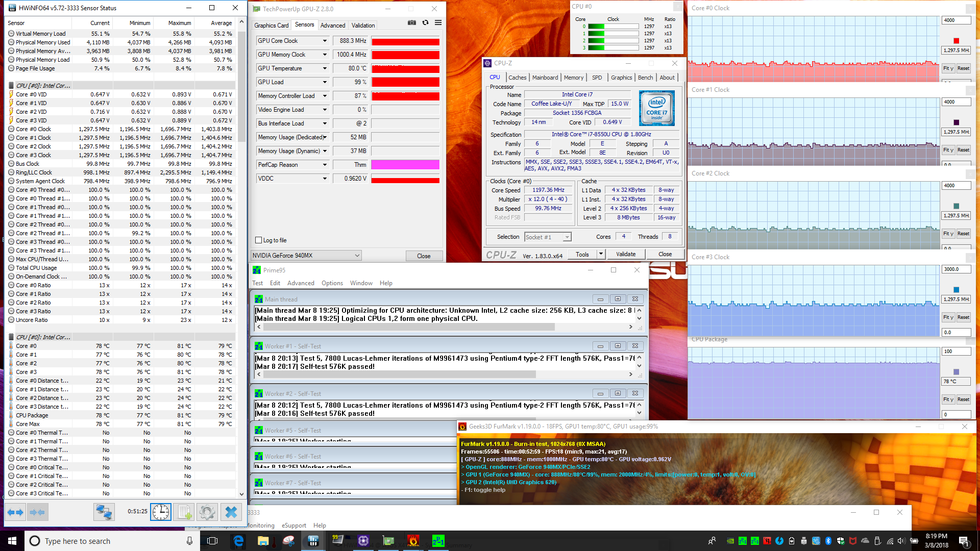This screenshot has width=980, height=551.
Task: Switch to GPU-Z Advanced tab
Action: point(333,25)
